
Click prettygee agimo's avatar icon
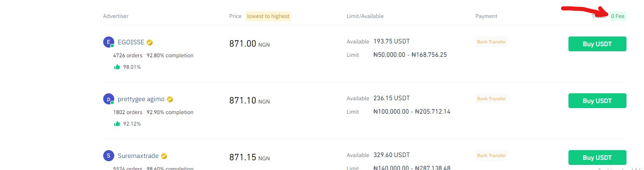(x=108, y=99)
